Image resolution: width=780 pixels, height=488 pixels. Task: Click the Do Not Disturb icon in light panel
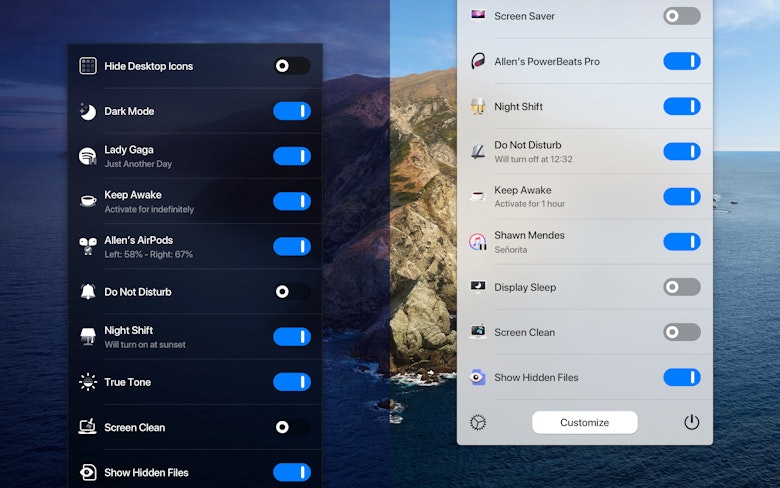[478, 151]
